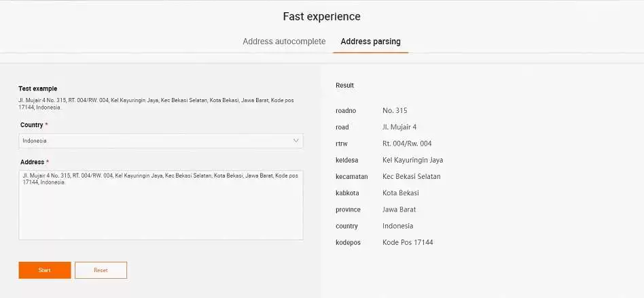Click the Result panel heading
This screenshot has height=298, width=644.
coord(344,86)
